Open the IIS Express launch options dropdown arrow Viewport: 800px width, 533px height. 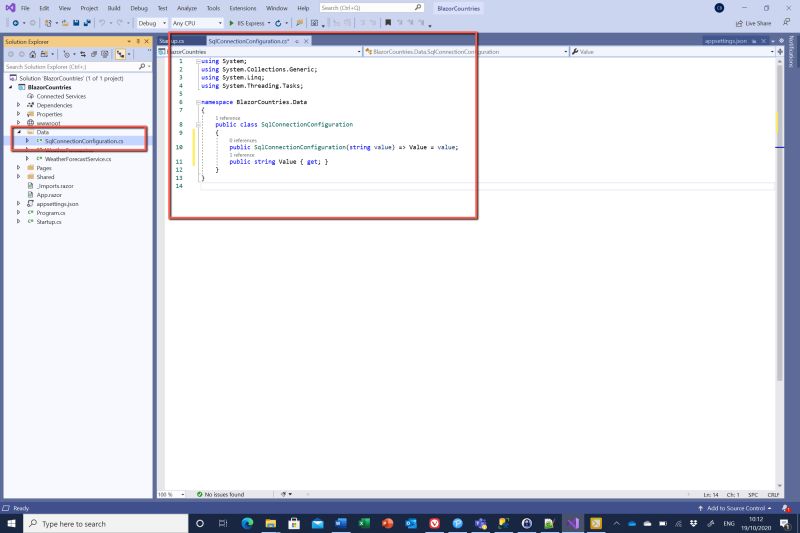(269, 23)
